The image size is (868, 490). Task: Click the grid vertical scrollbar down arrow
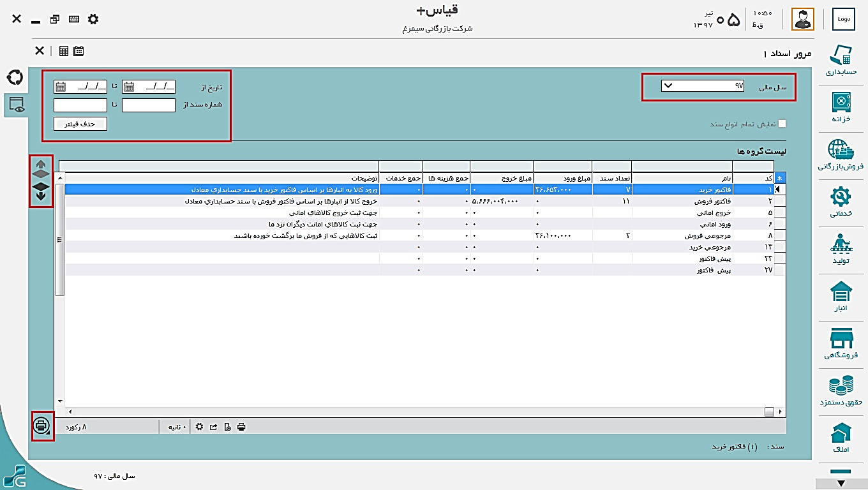pyautogui.click(x=61, y=402)
